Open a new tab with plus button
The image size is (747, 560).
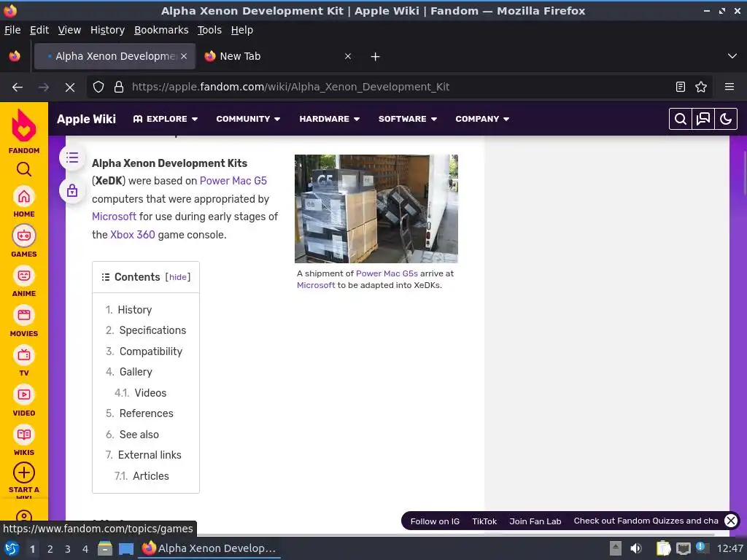375,57
